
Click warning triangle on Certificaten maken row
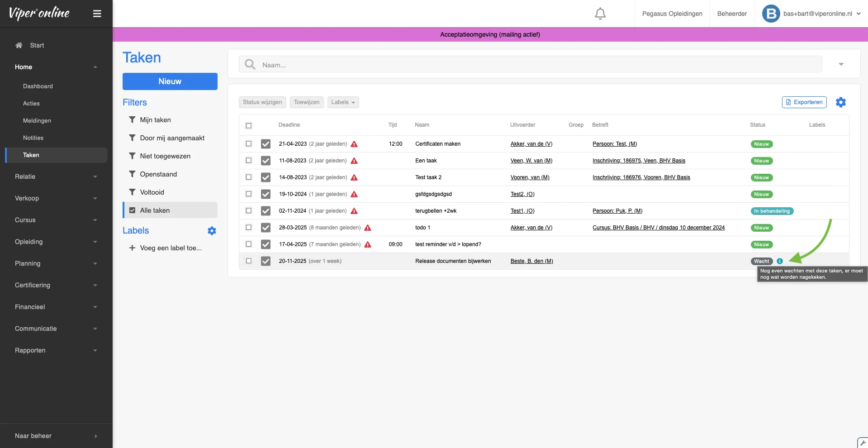(354, 144)
